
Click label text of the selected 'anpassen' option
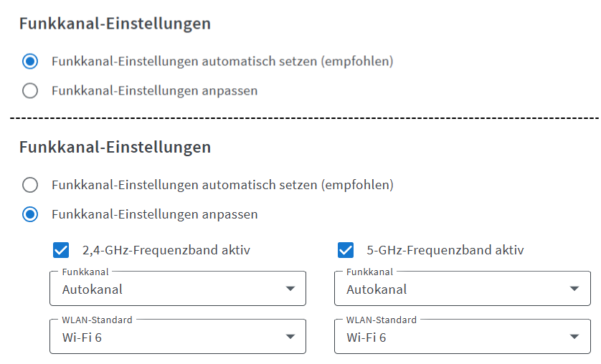154,214
